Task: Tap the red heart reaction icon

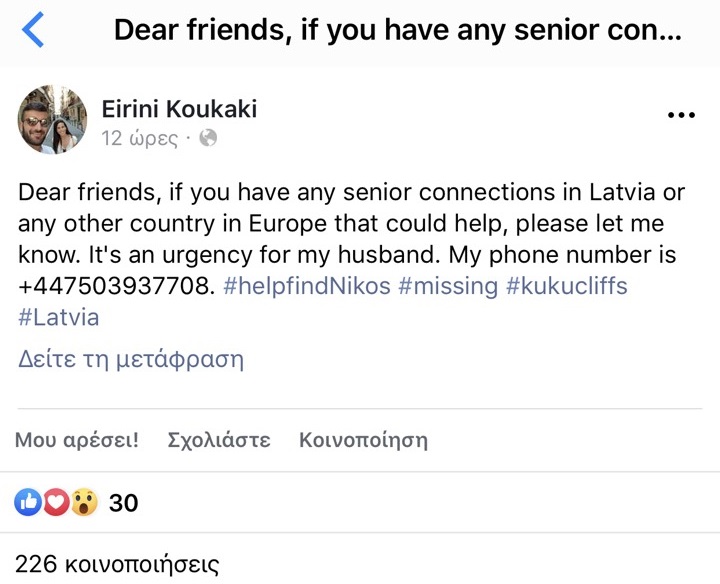Action: pos(56,502)
